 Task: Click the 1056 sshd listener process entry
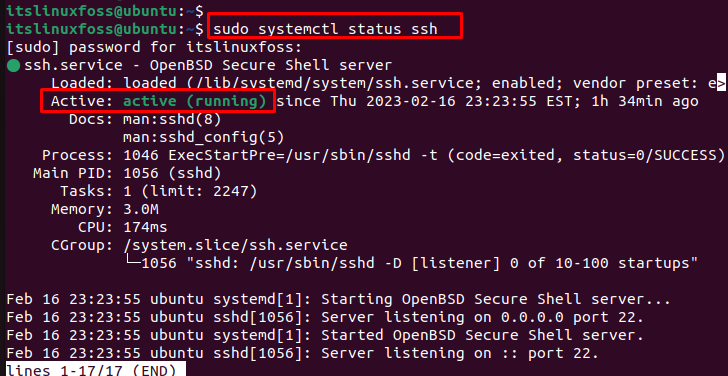point(420,263)
